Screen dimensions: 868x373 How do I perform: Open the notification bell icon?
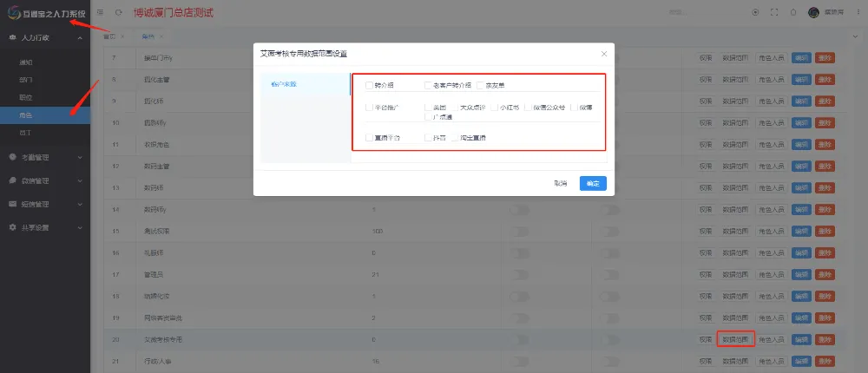coord(793,12)
